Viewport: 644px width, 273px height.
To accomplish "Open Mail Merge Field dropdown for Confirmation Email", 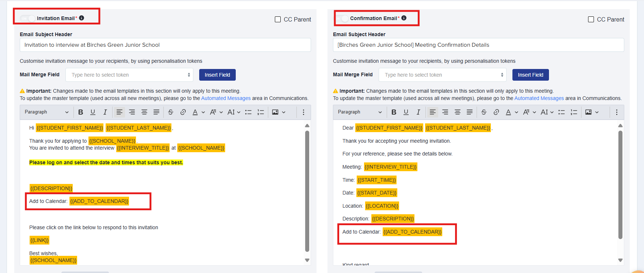I will 442,75.
